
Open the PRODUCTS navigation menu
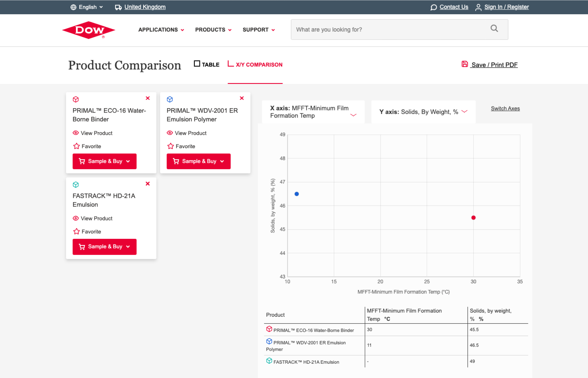point(213,30)
